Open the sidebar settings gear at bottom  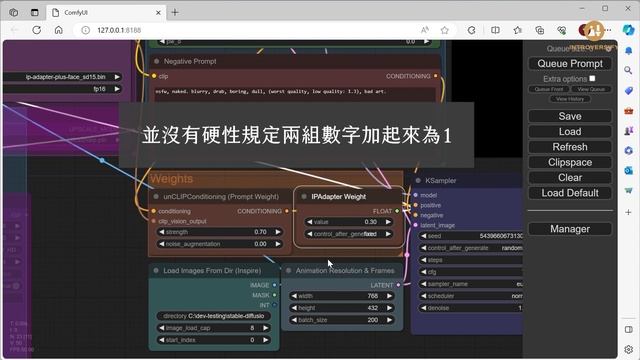tap(629, 349)
